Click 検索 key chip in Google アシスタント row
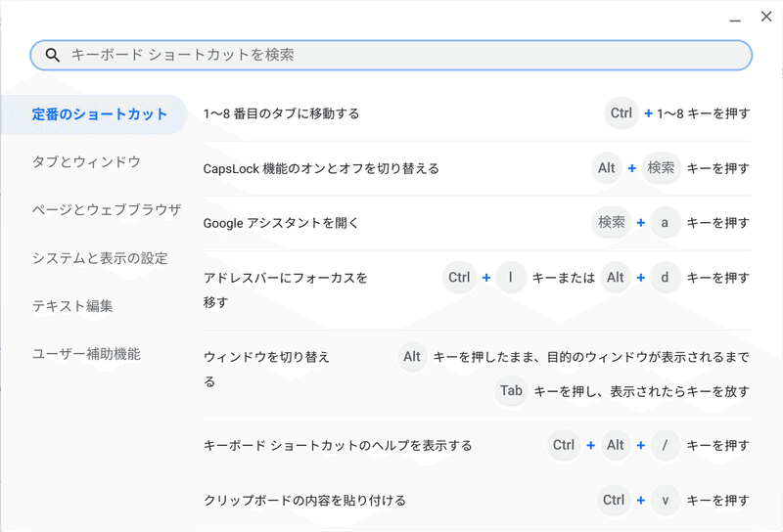The width and height of the screenshot is (783, 532). [x=612, y=223]
